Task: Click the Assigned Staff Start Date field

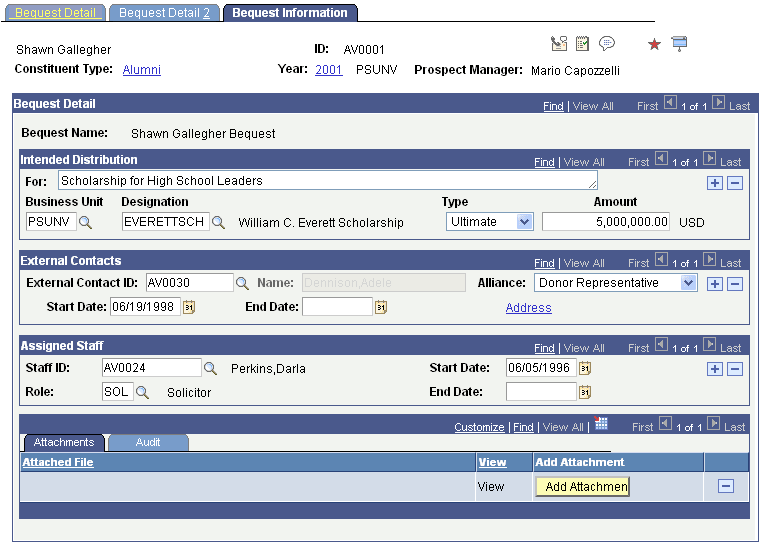Action: click(x=541, y=367)
